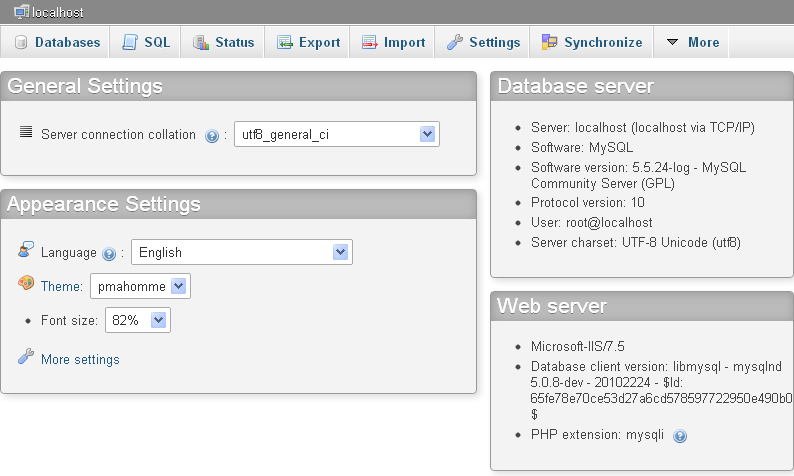Click the Settings wrench icon
Viewport: 794px width, 476px height.
(454, 43)
